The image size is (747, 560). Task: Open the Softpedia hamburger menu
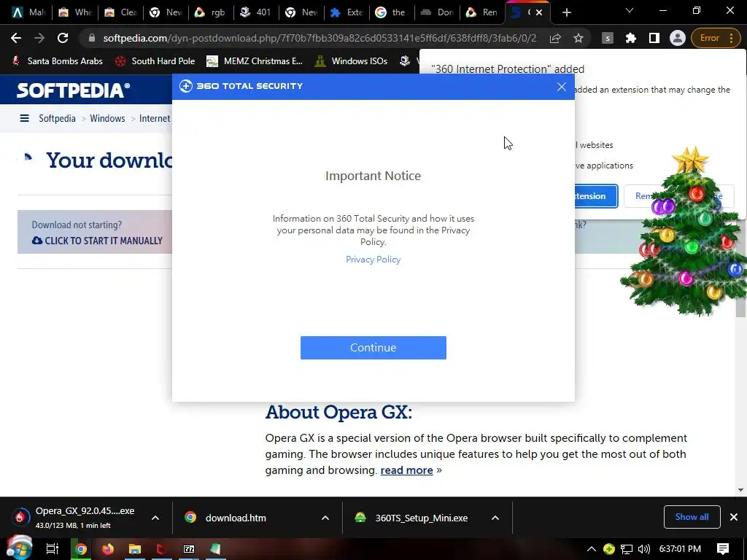pyautogui.click(x=24, y=118)
